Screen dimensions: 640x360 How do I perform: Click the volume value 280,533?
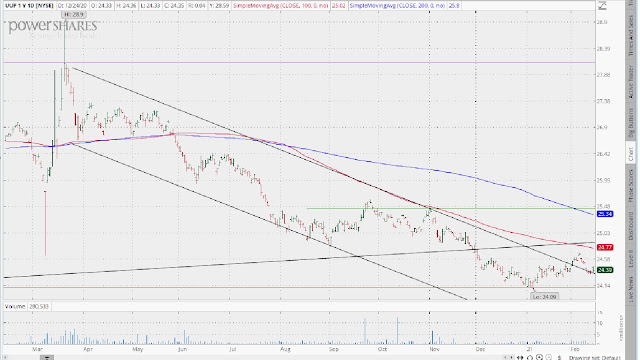[x=39, y=306]
